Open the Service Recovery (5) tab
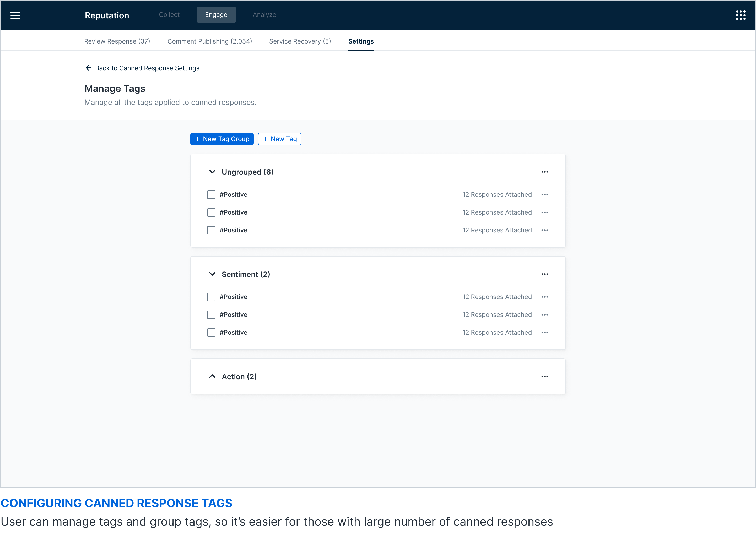Image resolution: width=756 pixels, height=545 pixels. (x=300, y=41)
